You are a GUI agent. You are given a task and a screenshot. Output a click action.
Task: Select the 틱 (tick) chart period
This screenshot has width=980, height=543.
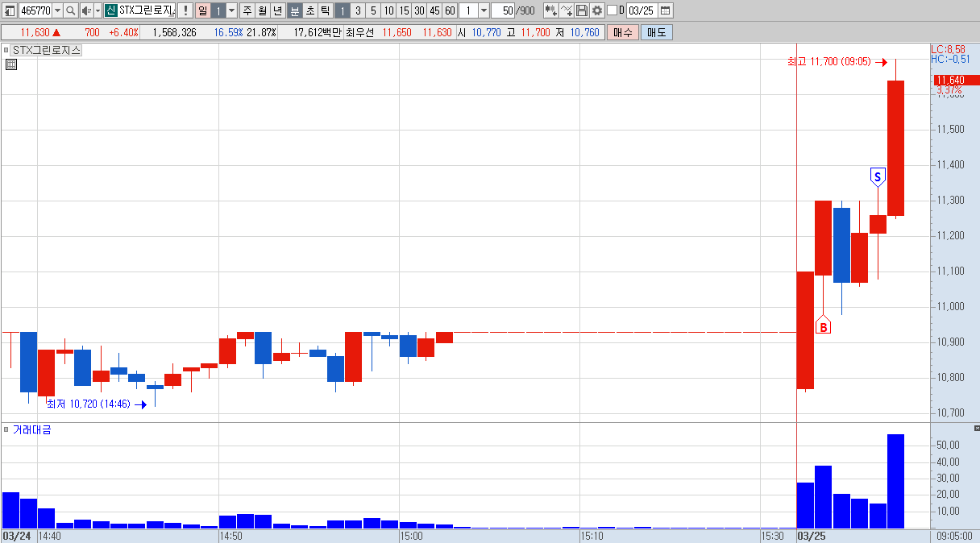tap(325, 10)
